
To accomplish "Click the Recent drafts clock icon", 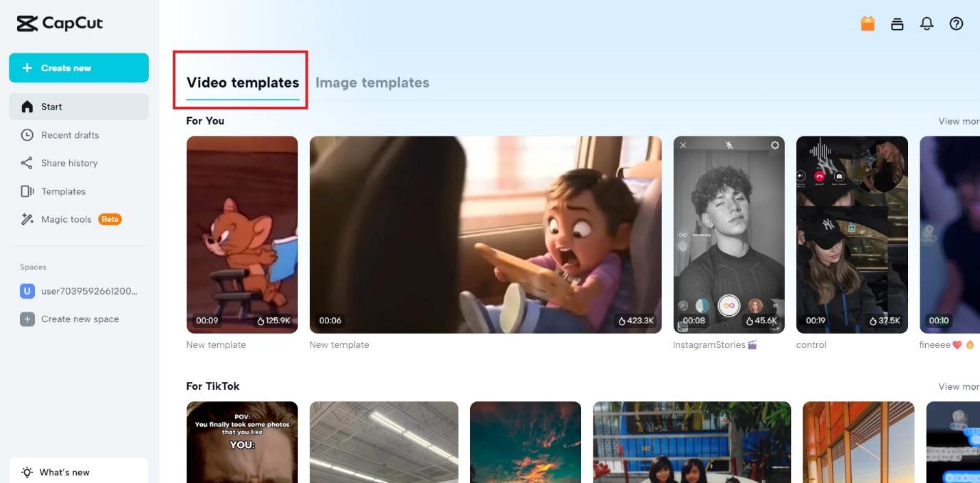I will (x=27, y=135).
